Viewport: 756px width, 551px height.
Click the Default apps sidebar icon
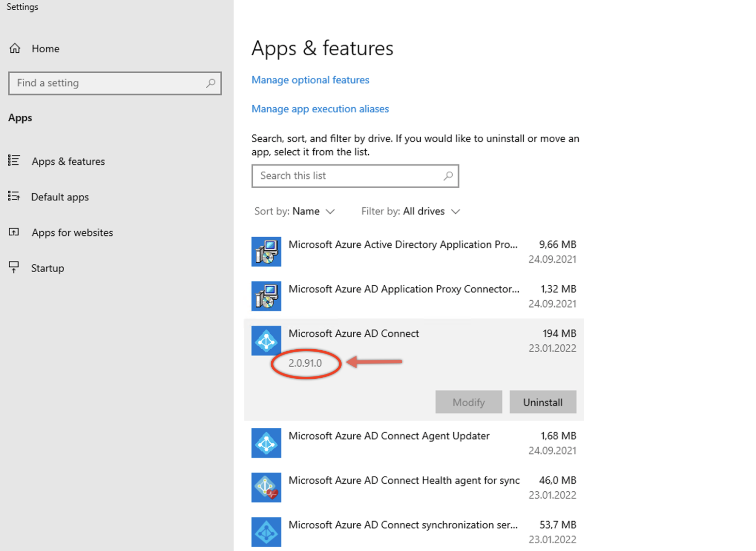pyautogui.click(x=14, y=196)
